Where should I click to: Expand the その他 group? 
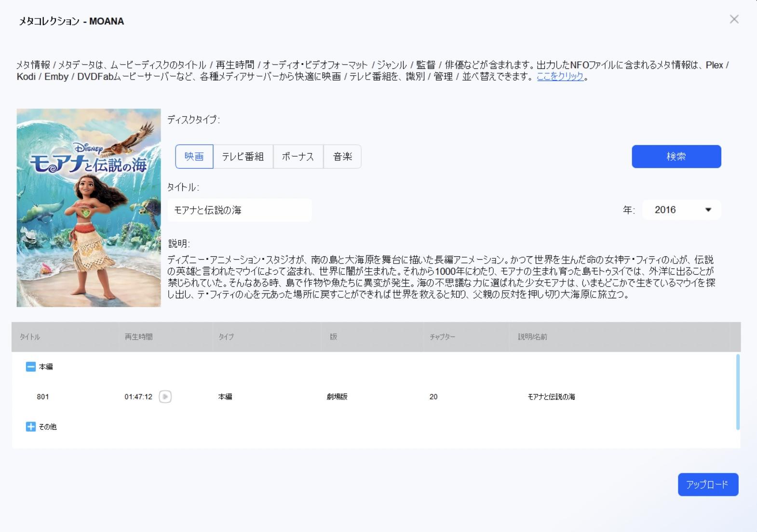pos(30,426)
